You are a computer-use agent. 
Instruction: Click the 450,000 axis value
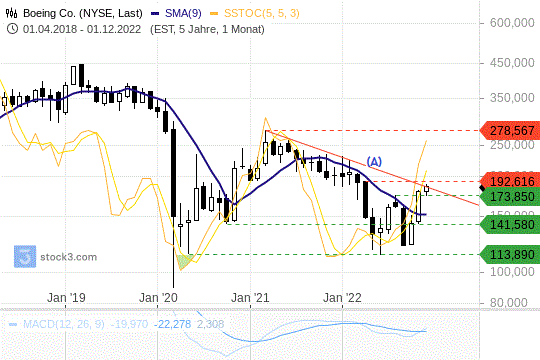[512, 63]
